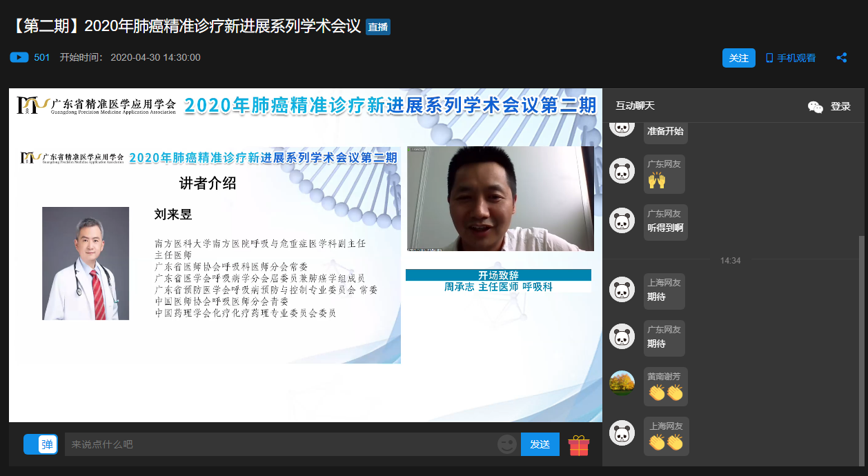Click the blue video play count icon
The width and height of the screenshot is (868, 476).
pos(19,57)
